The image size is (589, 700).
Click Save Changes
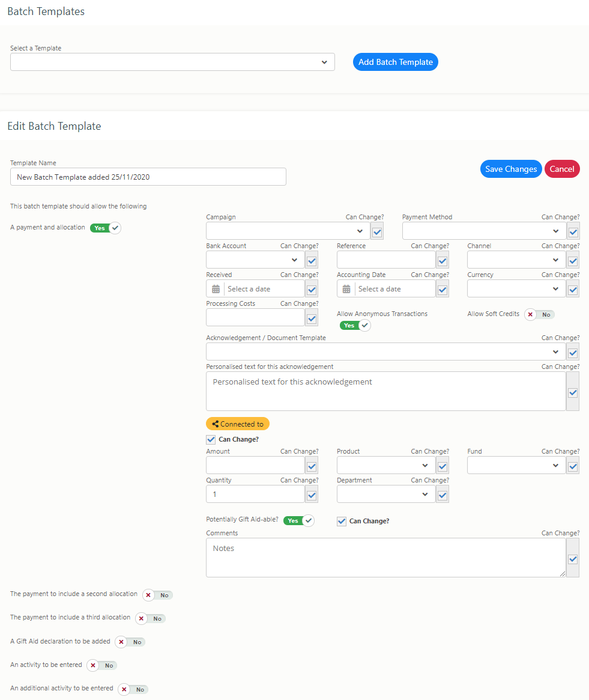tap(511, 169)
